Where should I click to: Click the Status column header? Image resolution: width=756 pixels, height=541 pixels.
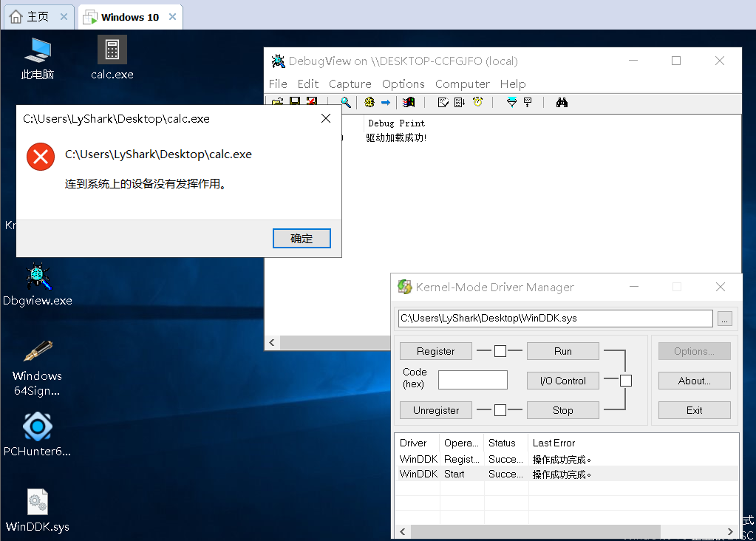[506, 443]
